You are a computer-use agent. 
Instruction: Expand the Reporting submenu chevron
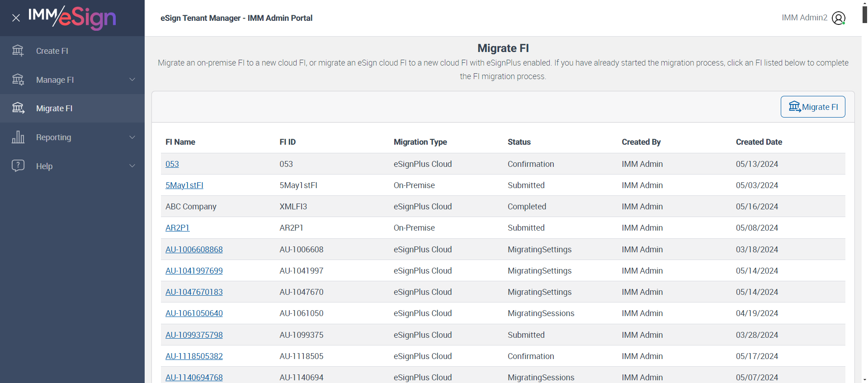tap(132, 137)
